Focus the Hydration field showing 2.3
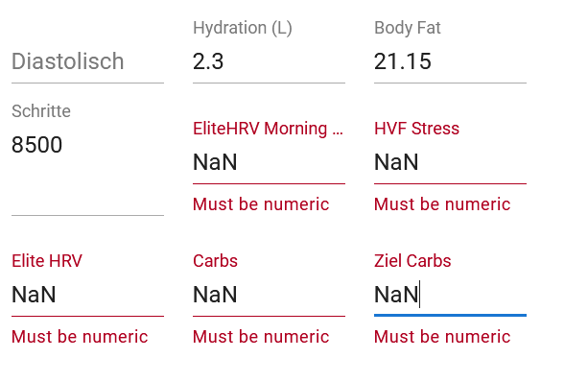The height and width of the screenshot is (382, 588). click(x=269, y=61)
